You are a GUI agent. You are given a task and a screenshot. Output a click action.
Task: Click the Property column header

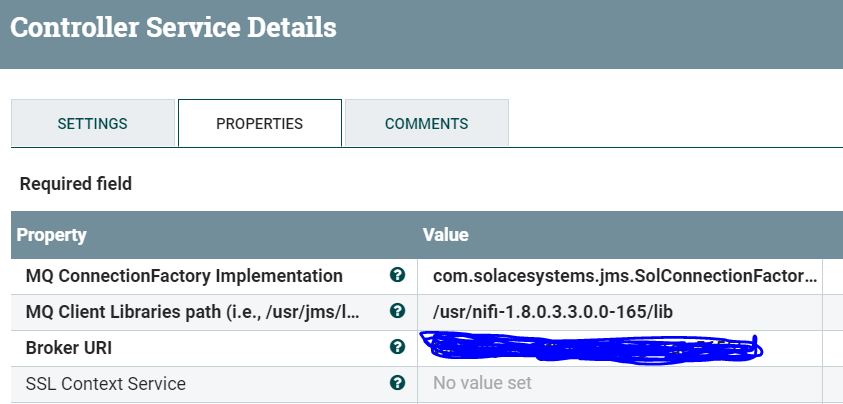[x=52, y=235]
